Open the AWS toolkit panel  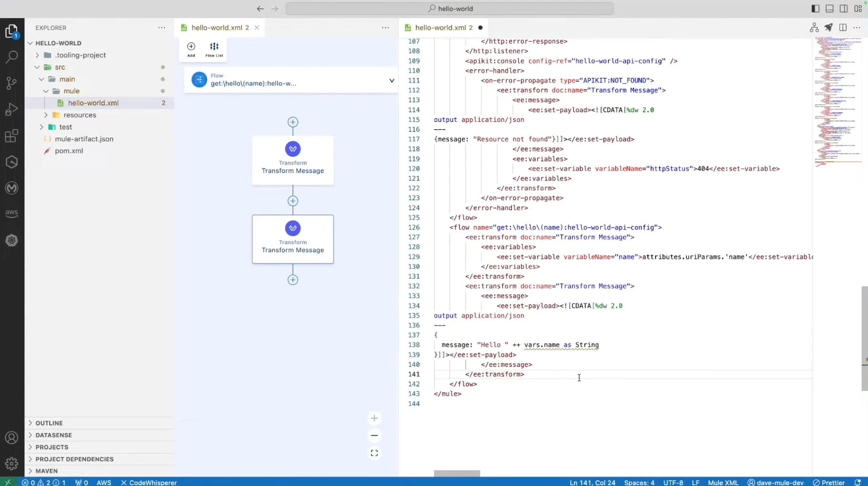click(x=11, y=213)
